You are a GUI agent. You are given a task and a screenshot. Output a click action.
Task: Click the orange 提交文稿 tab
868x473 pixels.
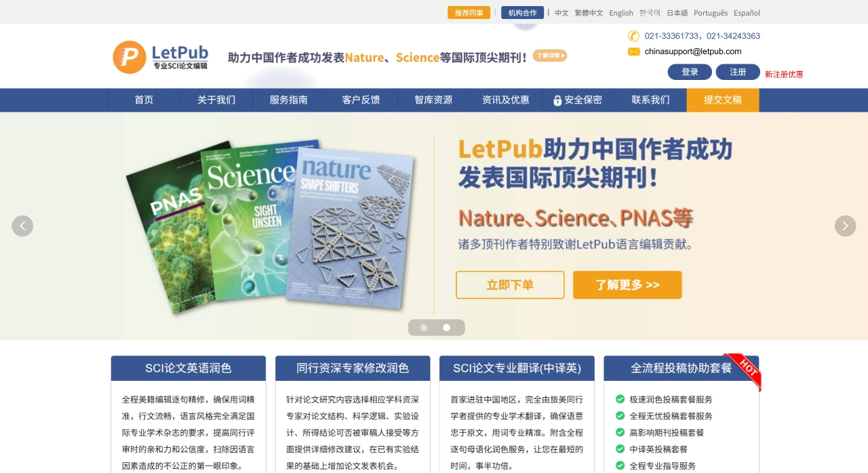[x=723, y=100]
